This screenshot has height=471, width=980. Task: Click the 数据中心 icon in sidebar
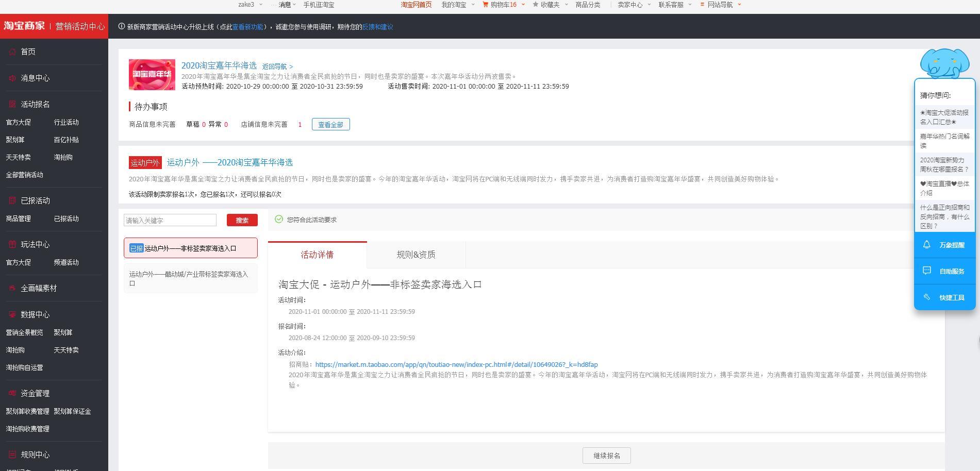11,314
